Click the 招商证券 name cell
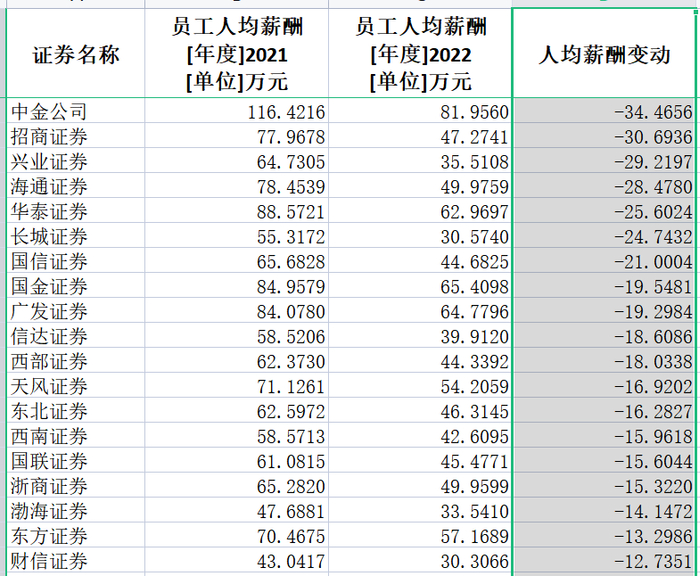The height and width of the screenshot is (576, 700). click(75, 135)
